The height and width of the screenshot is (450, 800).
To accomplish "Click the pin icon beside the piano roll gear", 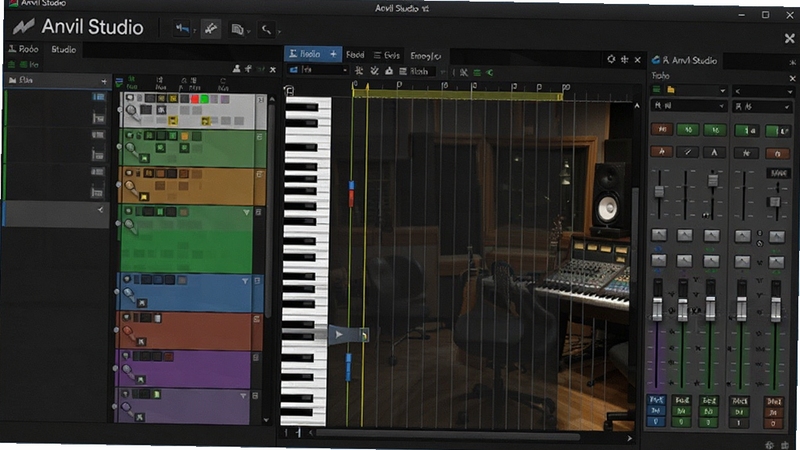I will coord(624,60).
